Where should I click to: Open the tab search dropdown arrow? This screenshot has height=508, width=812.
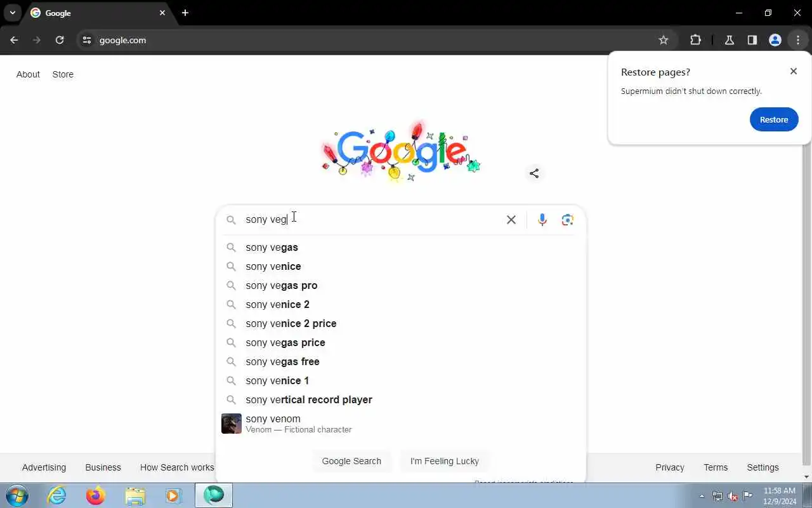coord(12,13)
